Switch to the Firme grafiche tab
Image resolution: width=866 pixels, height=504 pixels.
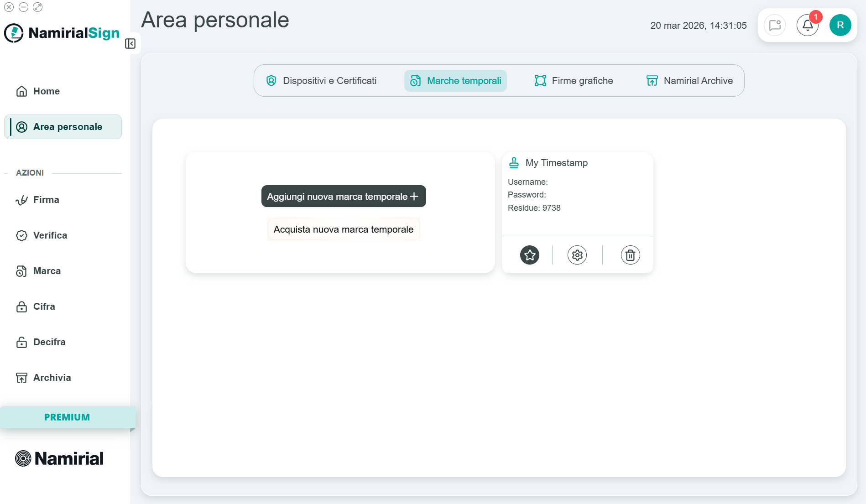tap(574, 81)
